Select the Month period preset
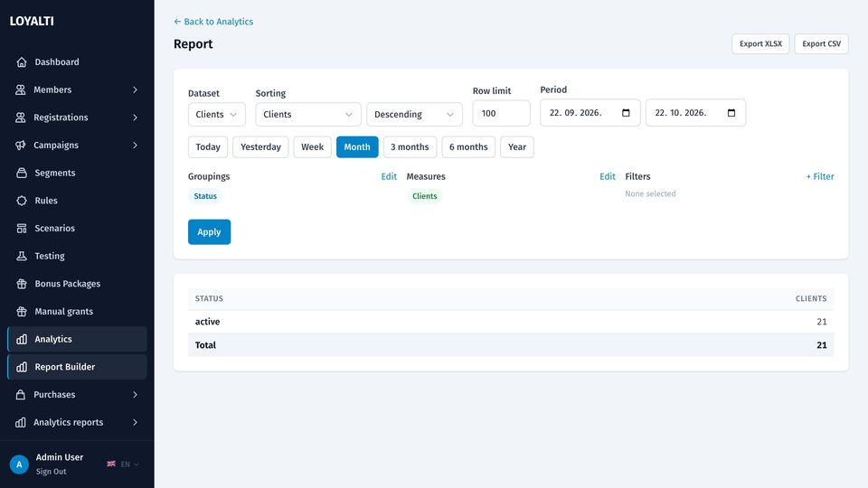 (x=357, y=147)
